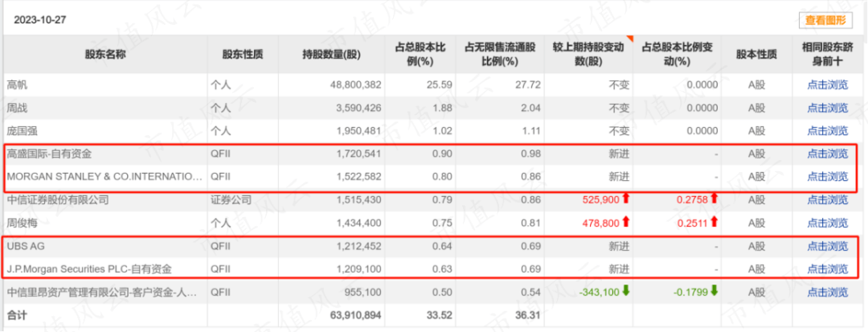Image resolution: width=868 pixels, height=332 pixels.
Task: Click float percentage value 27.72
Action: click(529, 85)
